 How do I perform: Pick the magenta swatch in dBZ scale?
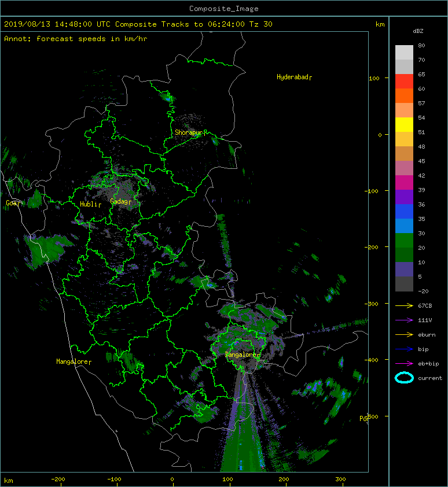tap(404, 182)
